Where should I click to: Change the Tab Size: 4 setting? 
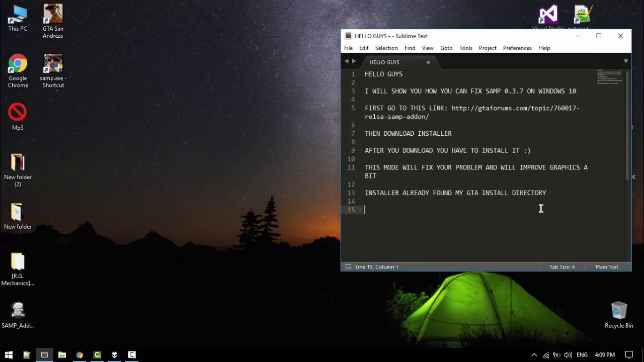[x=562, y=266]
